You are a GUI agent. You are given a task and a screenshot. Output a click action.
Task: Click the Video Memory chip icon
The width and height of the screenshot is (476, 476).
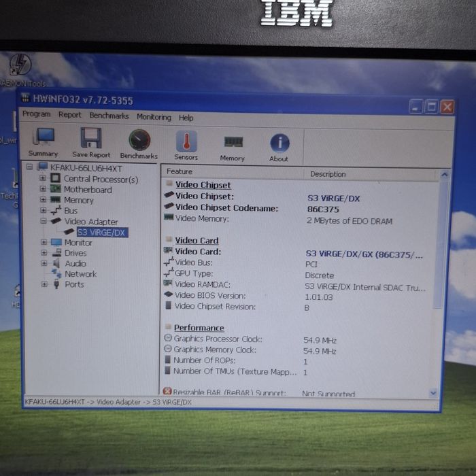tap(169, 218)
